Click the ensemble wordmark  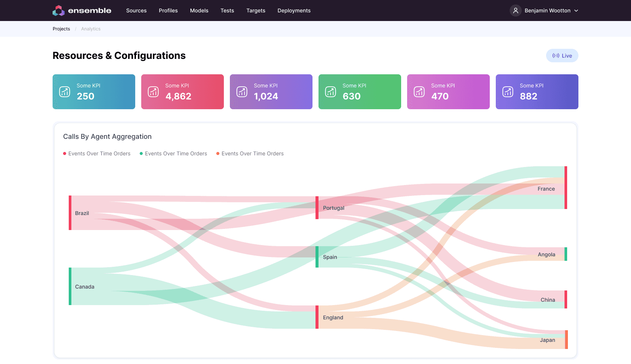90,11
